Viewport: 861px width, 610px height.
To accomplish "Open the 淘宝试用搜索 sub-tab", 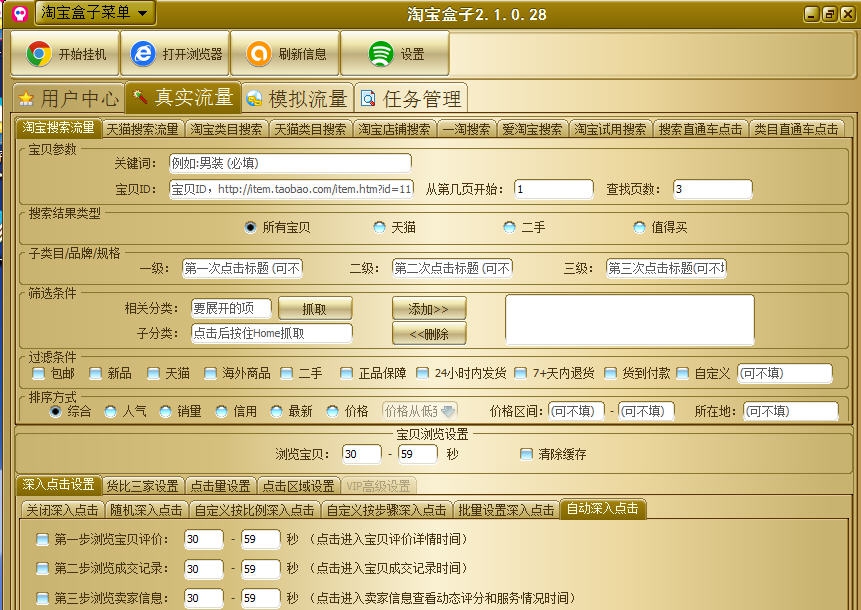I will (x=610, y=129).
